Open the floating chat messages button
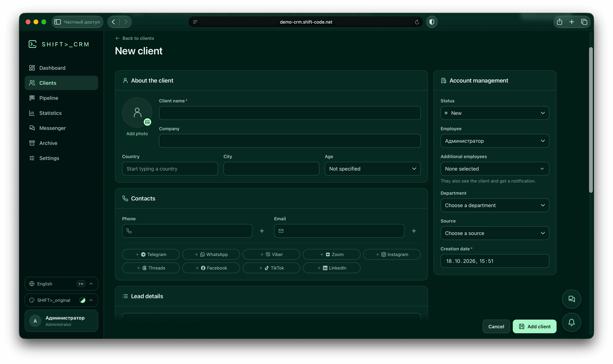Viewport: 613px width, 364px height. click(571, 299)
